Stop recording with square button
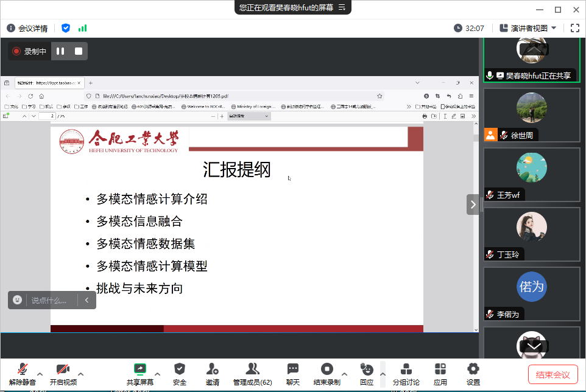The height and width of the screenshot is (392, 586). [x=79, y=51]
